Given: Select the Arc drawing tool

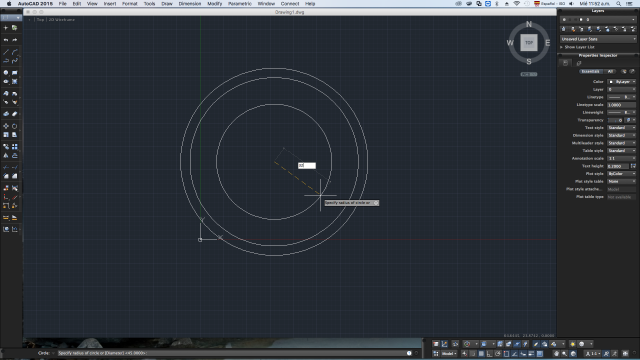Looking at the screenshot, I should click(15, 52).
